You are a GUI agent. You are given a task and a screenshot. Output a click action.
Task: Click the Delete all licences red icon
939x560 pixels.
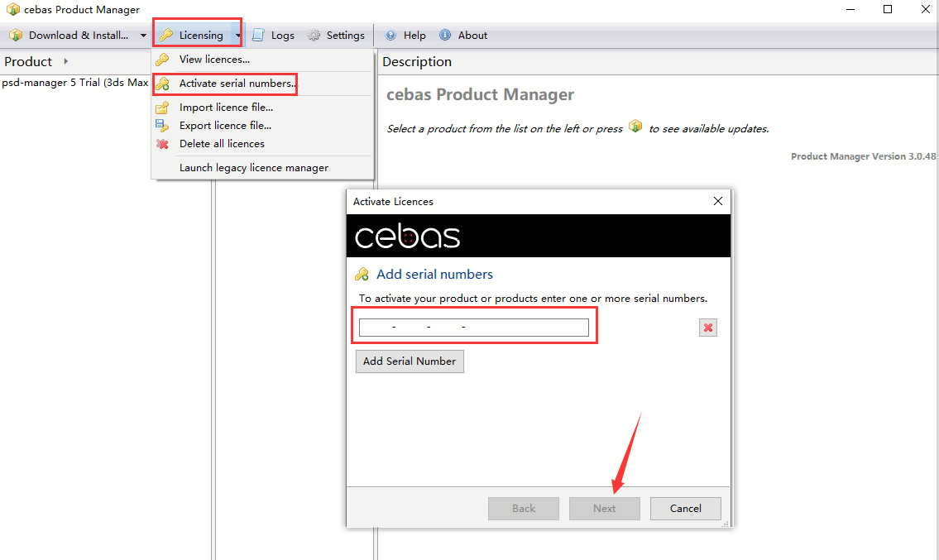(163, 144)
